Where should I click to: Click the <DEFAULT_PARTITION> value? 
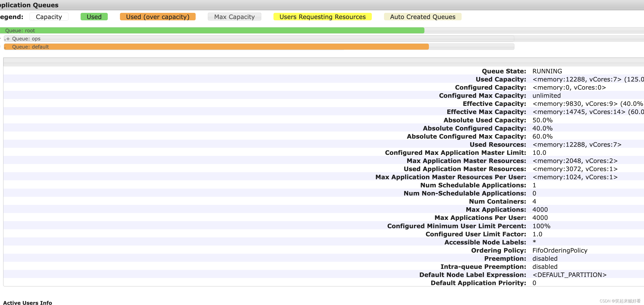pyautogui.click(x=569, y=275)
